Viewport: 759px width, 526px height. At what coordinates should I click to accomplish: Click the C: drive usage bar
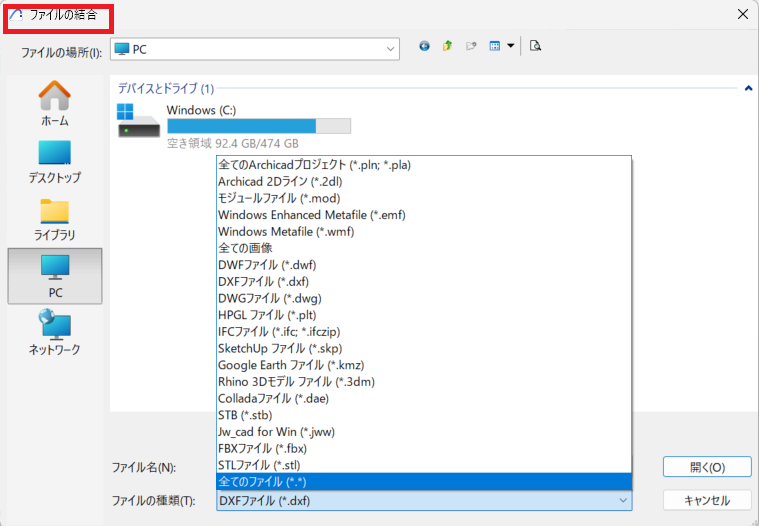click(x=259, y=126)
